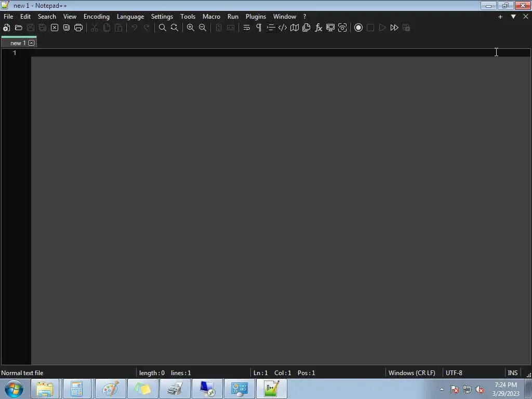Open Windows Explorer from the taskbar
Screen dimensions: 532x399
coord(45,389)
